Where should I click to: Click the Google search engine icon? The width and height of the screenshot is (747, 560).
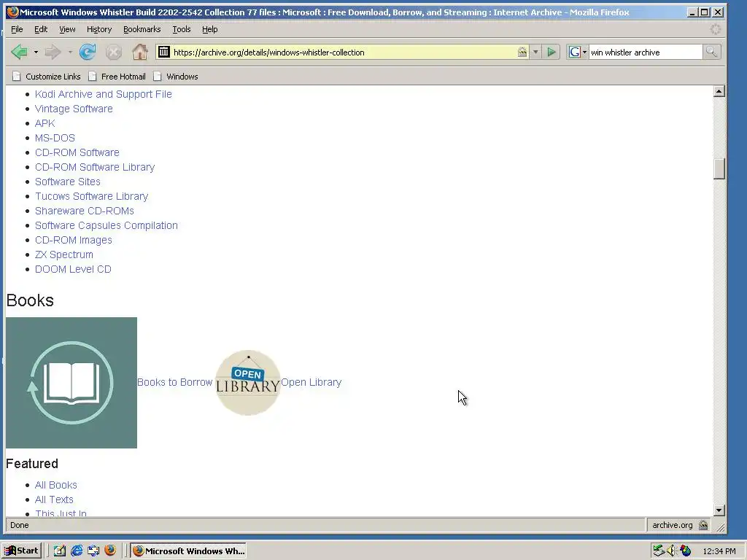click(575, 52)
